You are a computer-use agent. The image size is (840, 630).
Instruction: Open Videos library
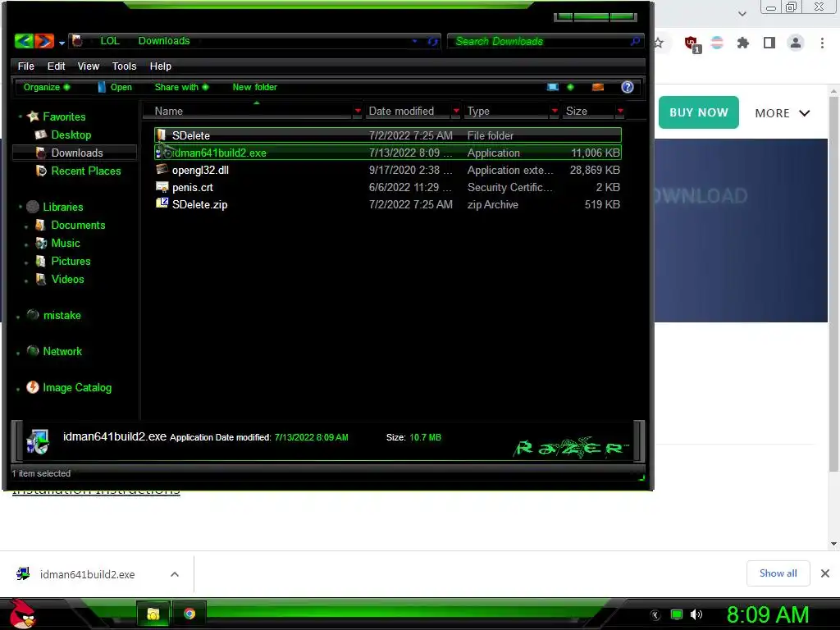click(x=67, y=279)
